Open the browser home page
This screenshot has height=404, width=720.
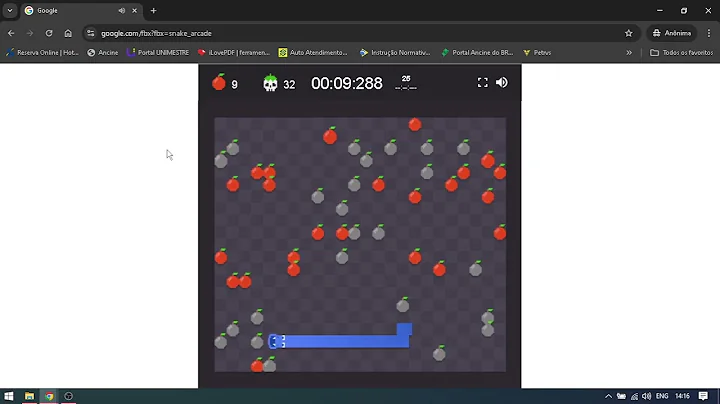tap(68, 33)
